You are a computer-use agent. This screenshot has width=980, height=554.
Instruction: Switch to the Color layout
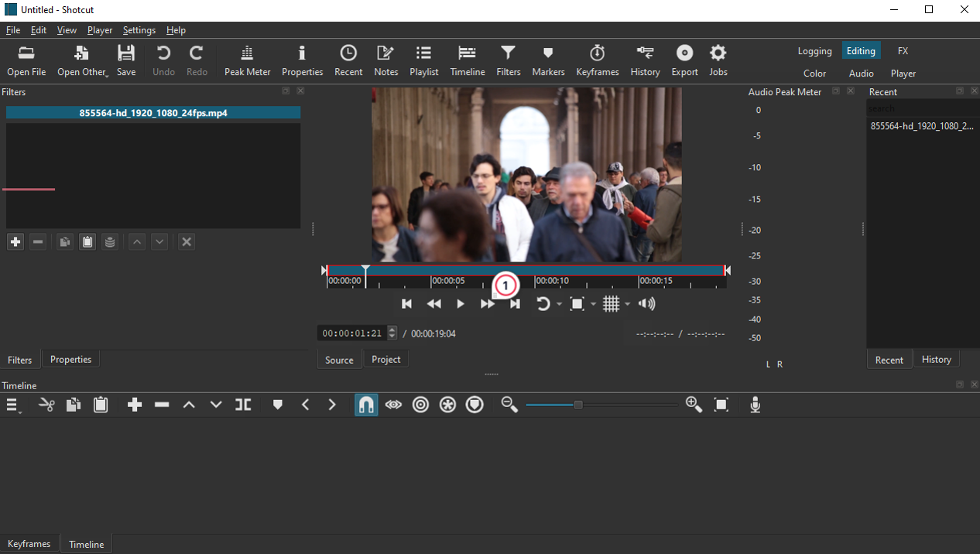point(814,73)
